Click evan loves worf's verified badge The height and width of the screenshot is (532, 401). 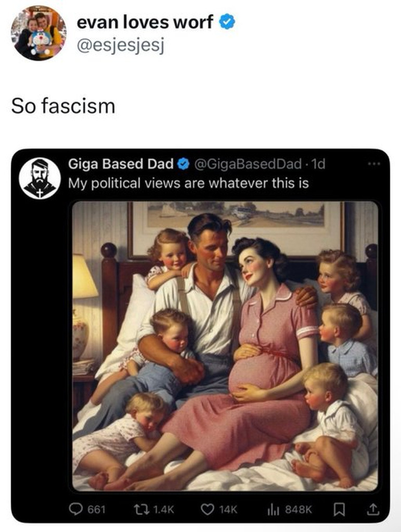[228, 22]
